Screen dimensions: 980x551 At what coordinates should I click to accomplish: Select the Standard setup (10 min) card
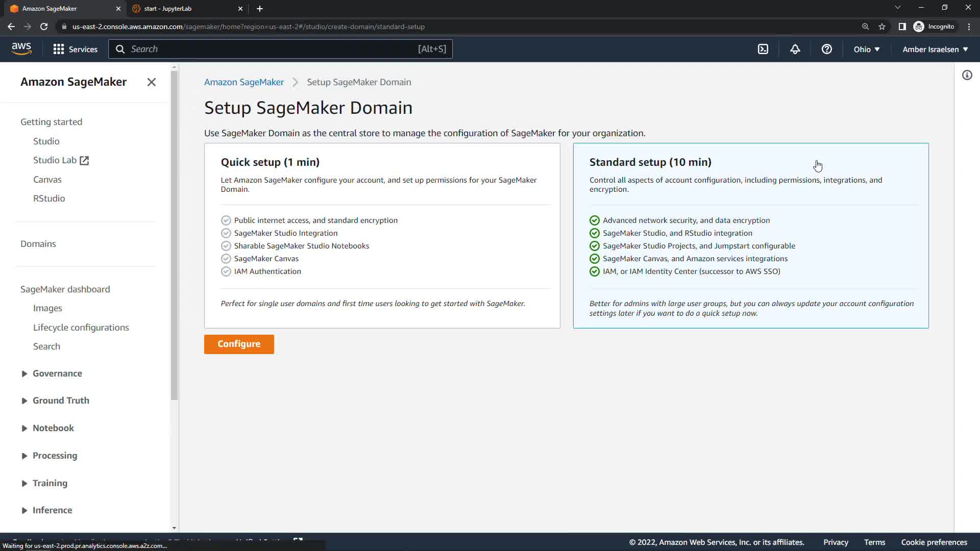750,235
